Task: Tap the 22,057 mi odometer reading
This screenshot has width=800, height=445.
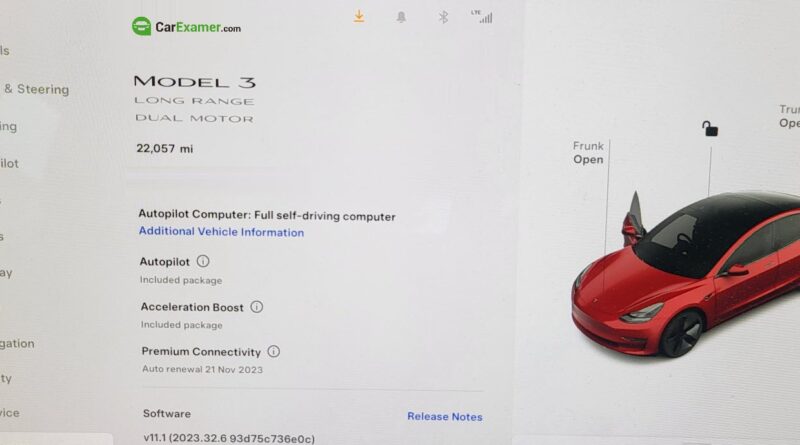Action: point(164,149)
